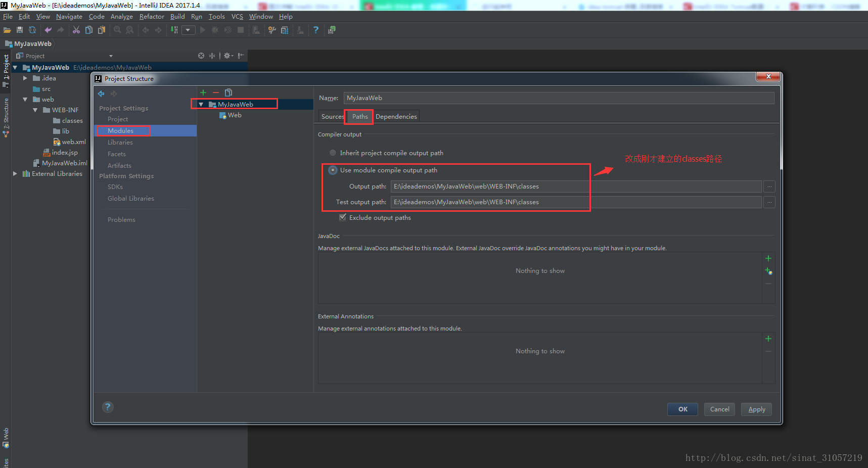Open the run configuration dropdown

188,30
